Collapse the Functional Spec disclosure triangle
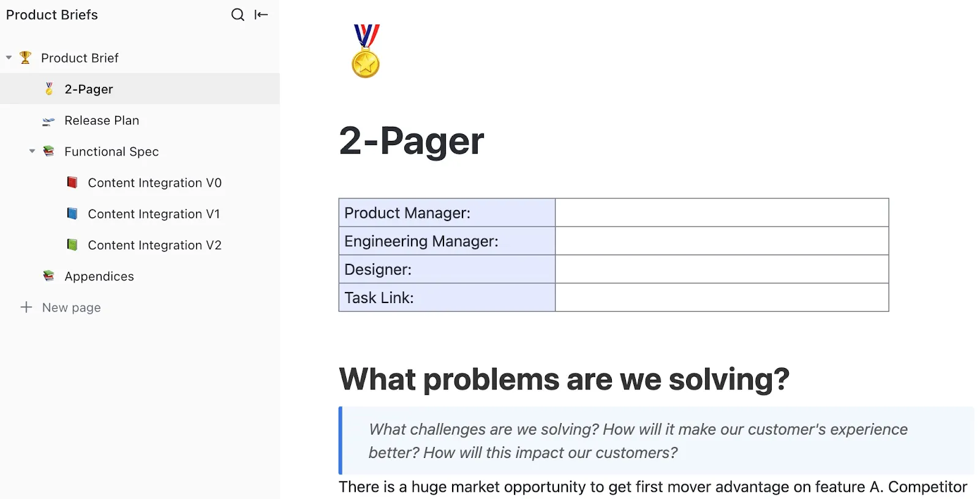Viewport: 980px width, 499px height. point(32,151)
